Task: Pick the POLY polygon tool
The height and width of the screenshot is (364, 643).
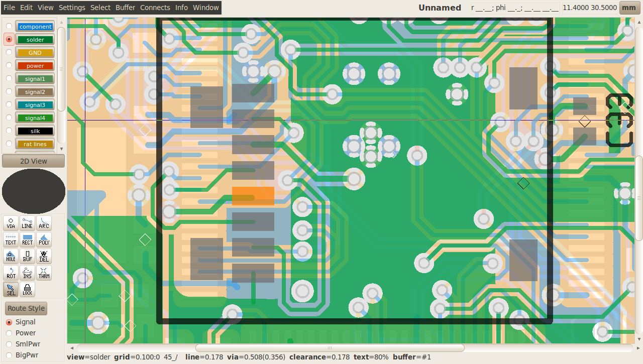Action: pos(44,239)
